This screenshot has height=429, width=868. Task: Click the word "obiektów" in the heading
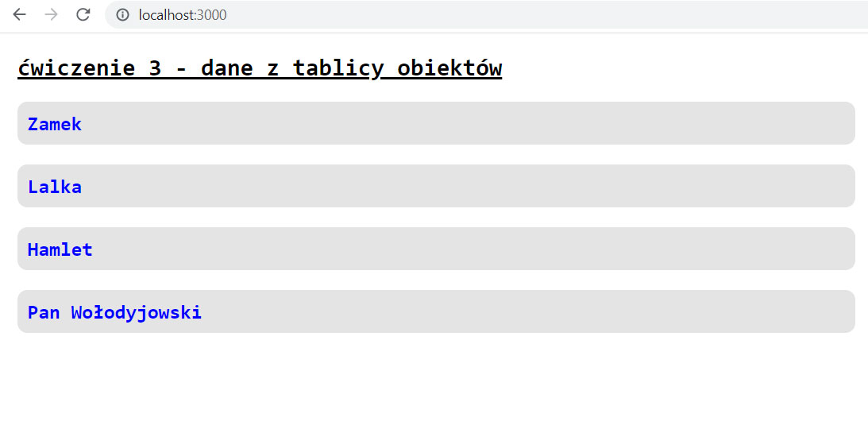click(x=449, y=68)
